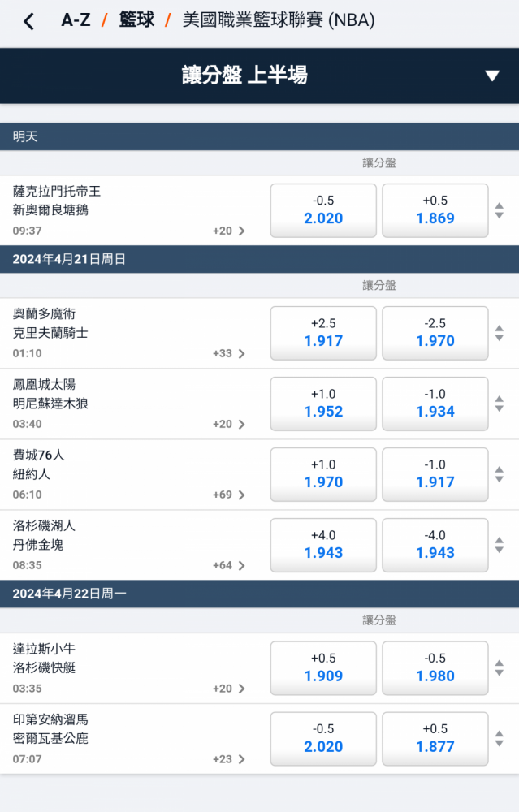Viewport: 519px width, 812px height.
Task: Select 洛杉磯湖人 +4.0 odds 1.943
Action: [323, 545]
